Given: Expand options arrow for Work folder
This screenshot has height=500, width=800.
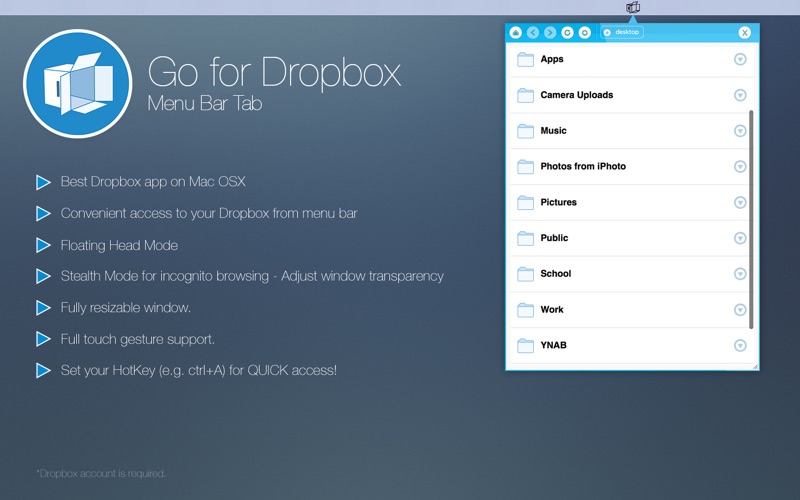Looking at the screenshot, I should pyautogui.click(x=740, y=309).
